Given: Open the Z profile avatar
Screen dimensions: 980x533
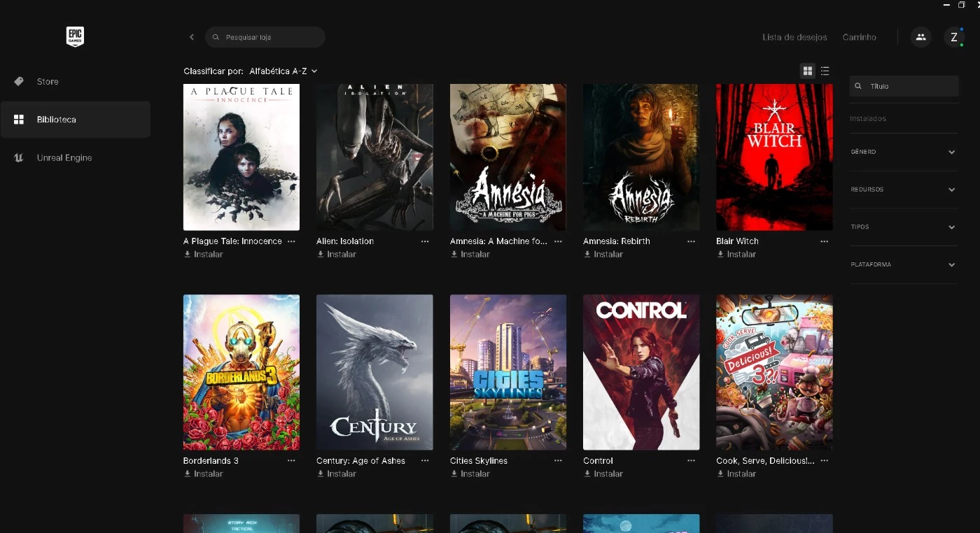Looking at the screenshot, I should coord(953,37).
